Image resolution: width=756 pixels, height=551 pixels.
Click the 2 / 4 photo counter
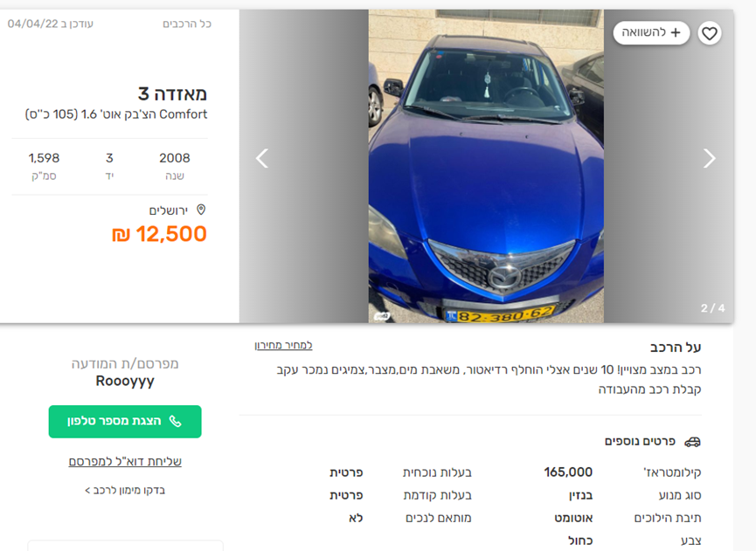click(x=712, y=308)
